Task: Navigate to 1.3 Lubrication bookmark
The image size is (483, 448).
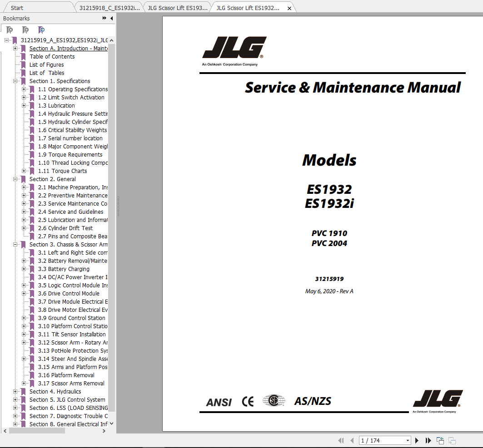Action: (56, 105)
